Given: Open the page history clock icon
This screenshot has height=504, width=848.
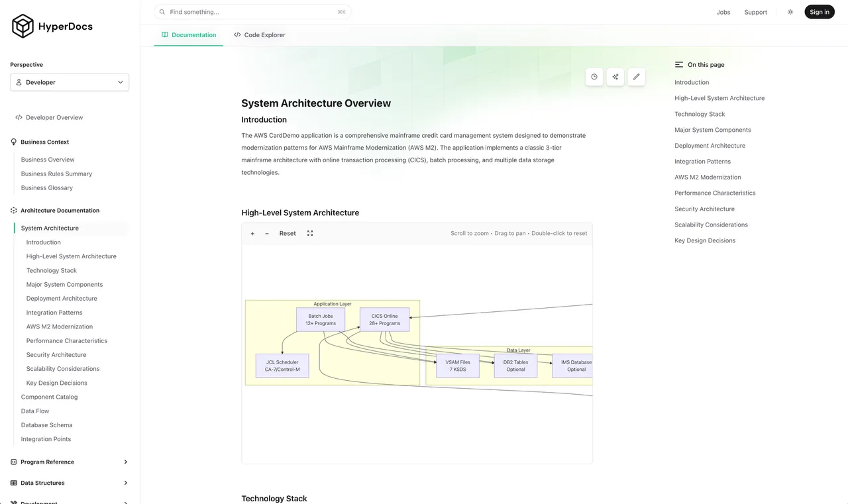Looking at the screenshot, I should click(x=594, y=77).
